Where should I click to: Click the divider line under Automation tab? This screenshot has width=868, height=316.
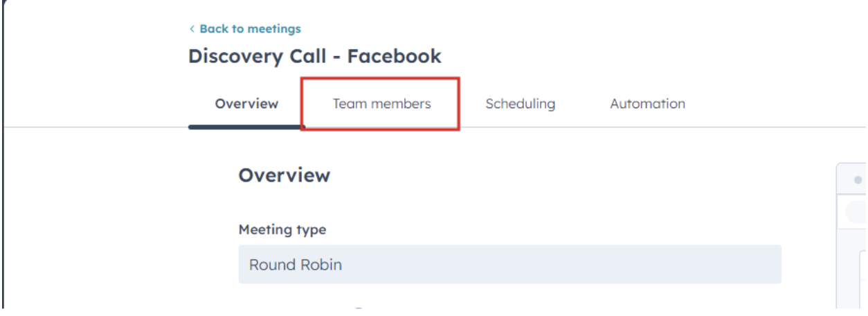tap(647, 128)
